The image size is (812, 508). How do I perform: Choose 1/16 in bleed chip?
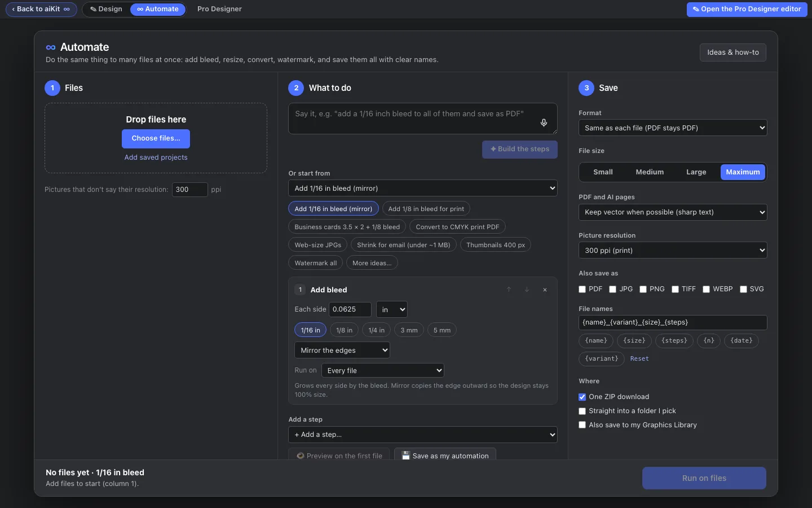point(311,330)
